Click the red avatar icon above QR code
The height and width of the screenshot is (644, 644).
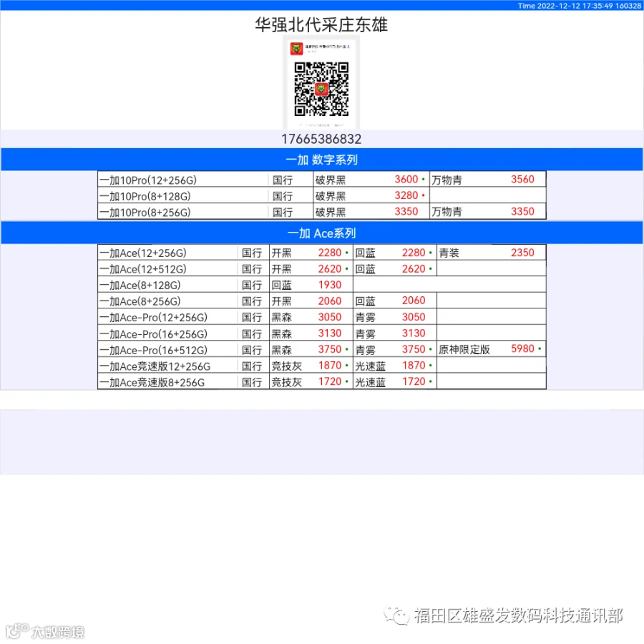pos(296,49)
